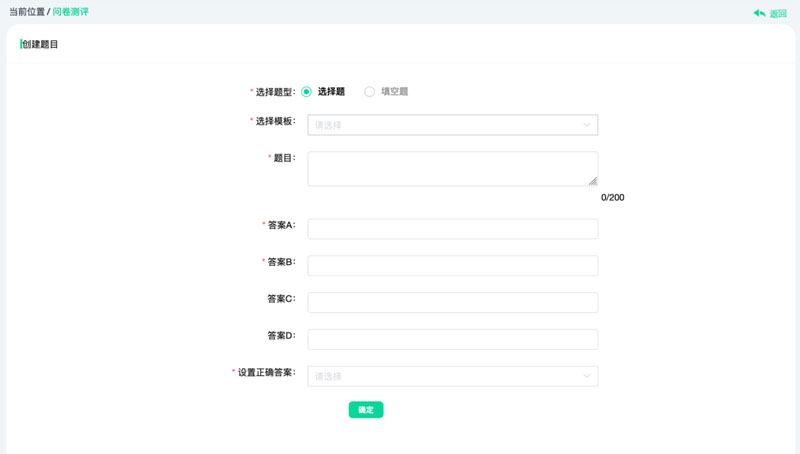Screen dimensions: 800x454
Task: Click the 当前位置 breadcrumb text
Action: tap(26, 12)
